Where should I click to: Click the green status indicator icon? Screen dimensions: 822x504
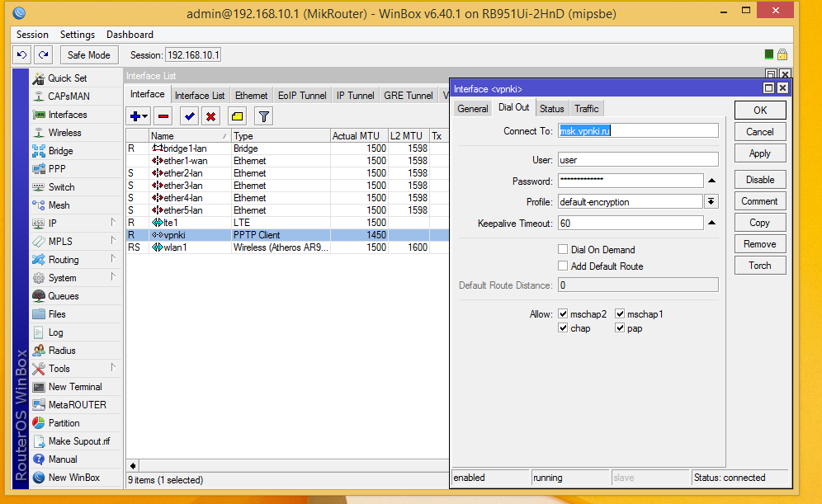(769, 54)
